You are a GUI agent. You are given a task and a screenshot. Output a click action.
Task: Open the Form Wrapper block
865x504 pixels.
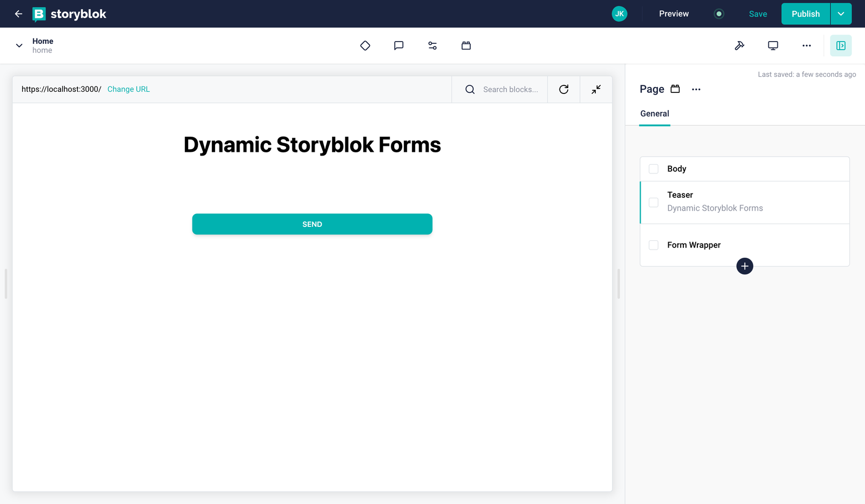[x=745, y=245]
